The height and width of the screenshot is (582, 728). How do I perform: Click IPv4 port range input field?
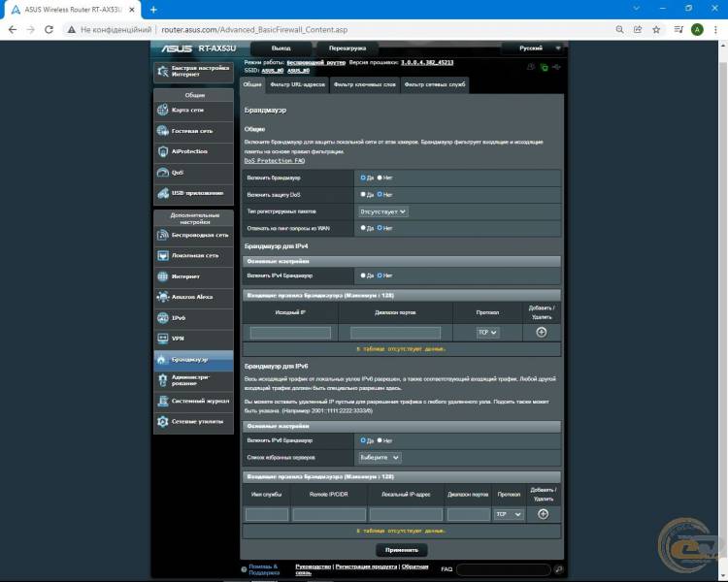pos(396,333)
